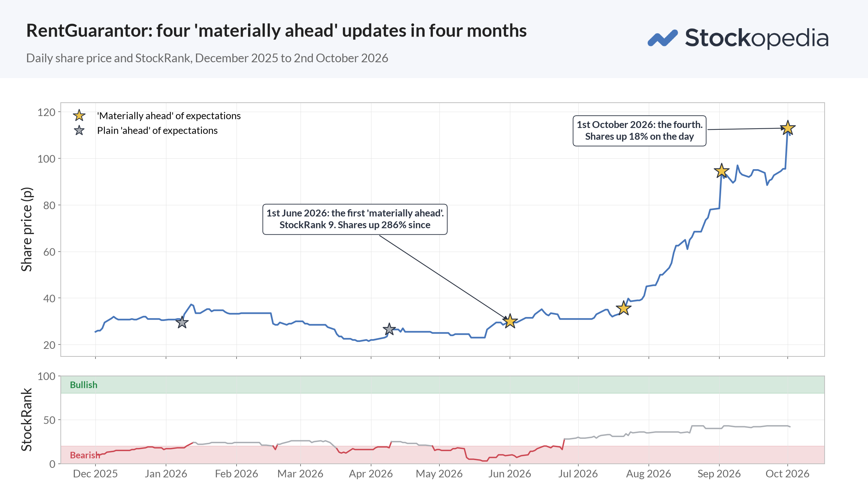The width and height of the screenshot is (868, 488).
Task: Click the grey star in April 2026
Action: (389, 329)
